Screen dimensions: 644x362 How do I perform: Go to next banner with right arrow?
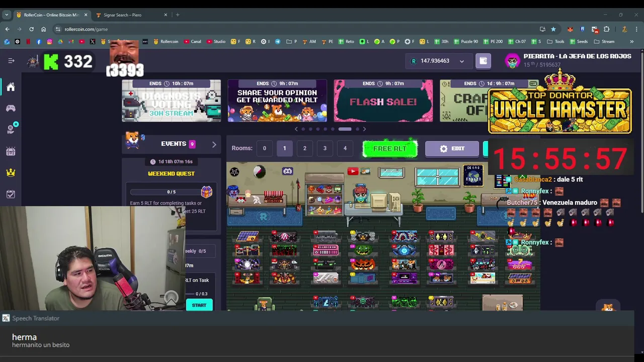[364, 129]
